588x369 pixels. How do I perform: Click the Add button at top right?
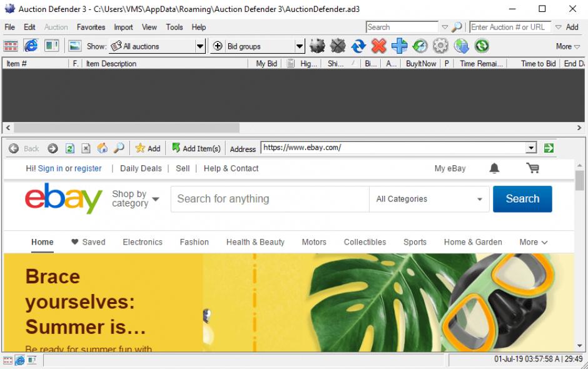tap(572, 27)
